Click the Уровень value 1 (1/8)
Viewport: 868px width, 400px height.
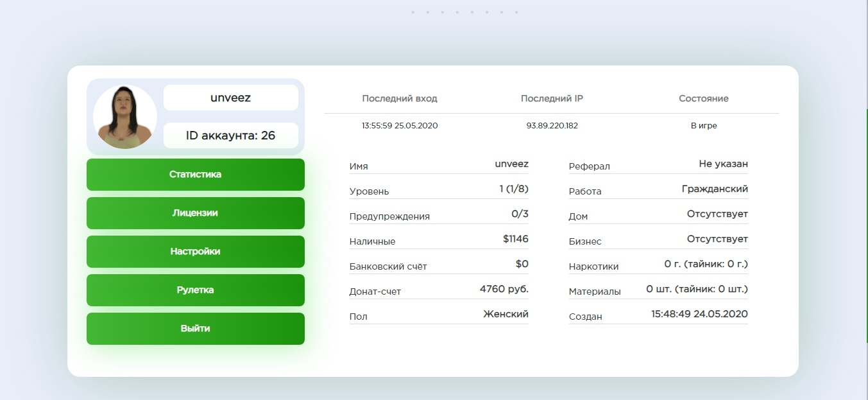[513, 189]
